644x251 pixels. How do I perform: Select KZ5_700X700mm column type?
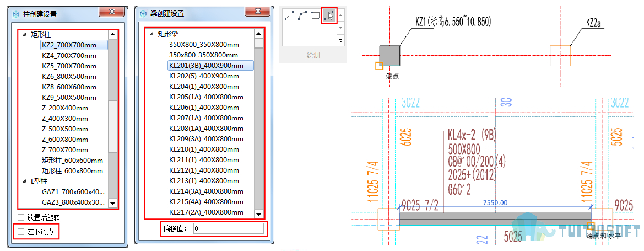69,66
